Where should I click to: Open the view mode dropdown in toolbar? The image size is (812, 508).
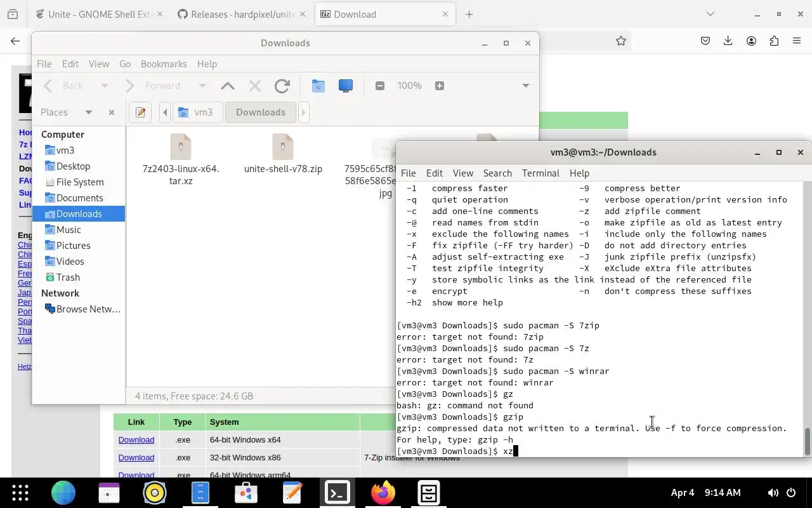526,86
